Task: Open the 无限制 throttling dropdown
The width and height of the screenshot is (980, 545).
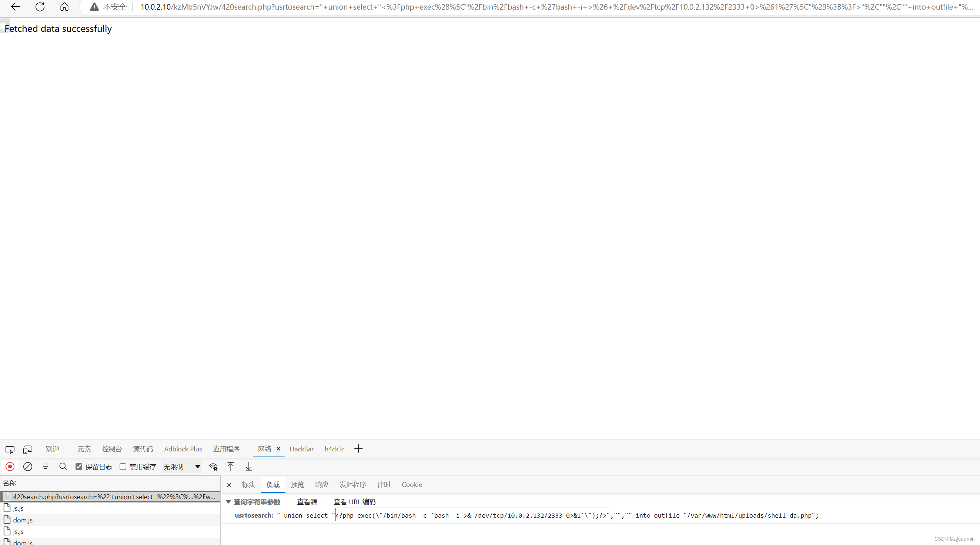Action: (181, 467)
